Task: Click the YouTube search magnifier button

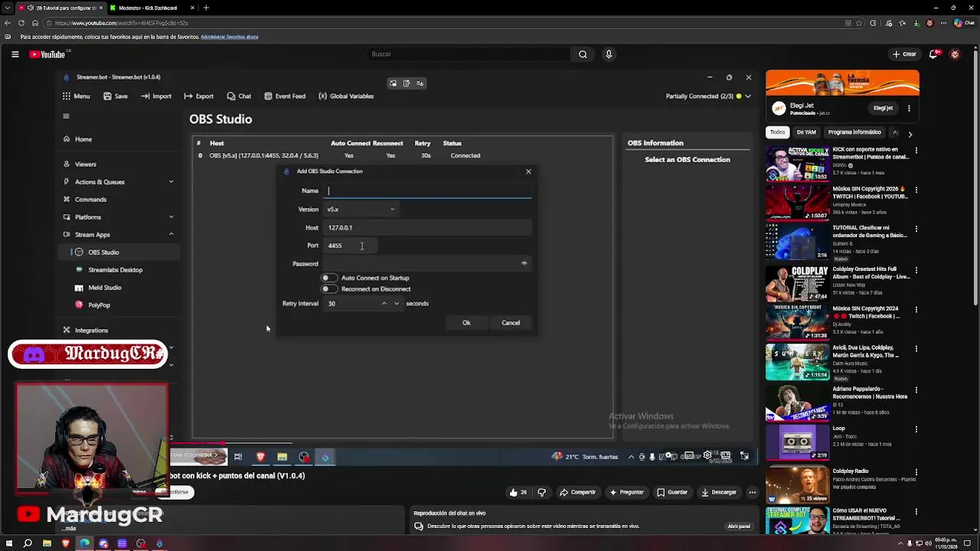Action: [583, 54]
